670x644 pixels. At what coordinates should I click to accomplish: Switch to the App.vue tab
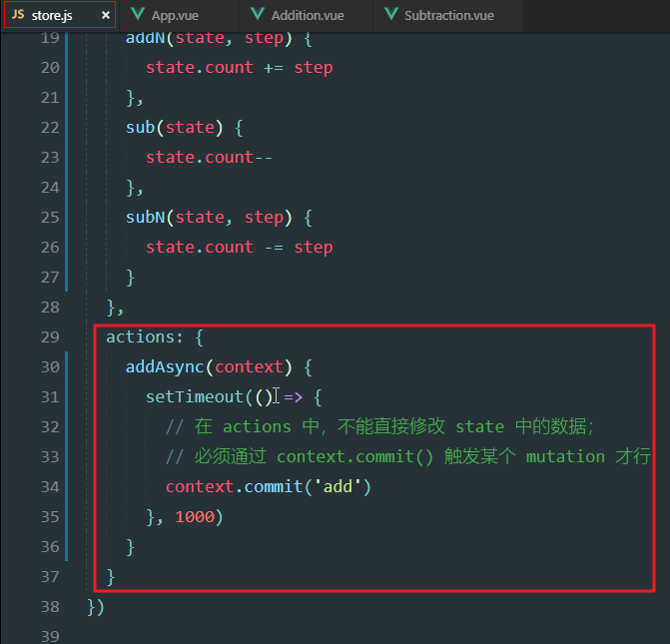pyautogui.click(x=176, y=15)
